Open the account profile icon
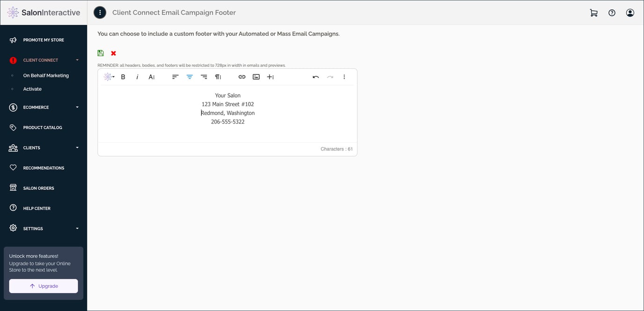 [629, 13]
